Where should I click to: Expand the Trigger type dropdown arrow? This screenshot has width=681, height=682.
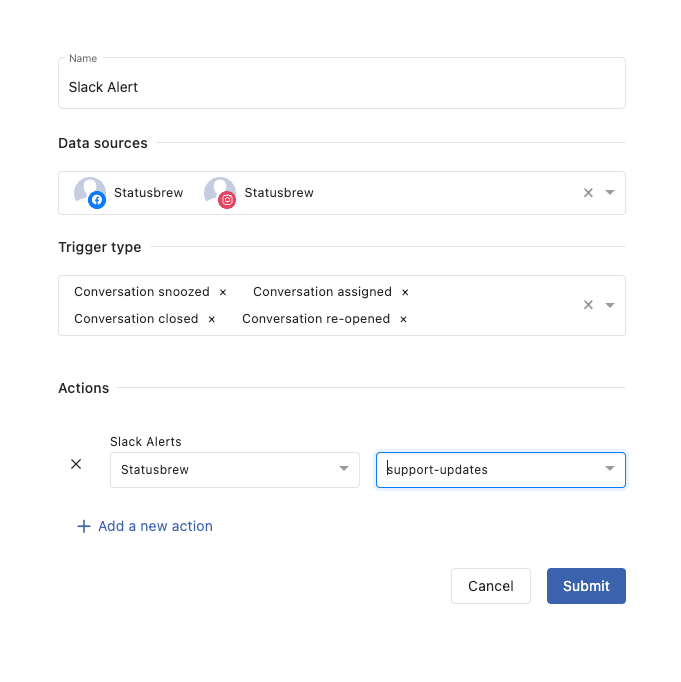tap(610, 305)
